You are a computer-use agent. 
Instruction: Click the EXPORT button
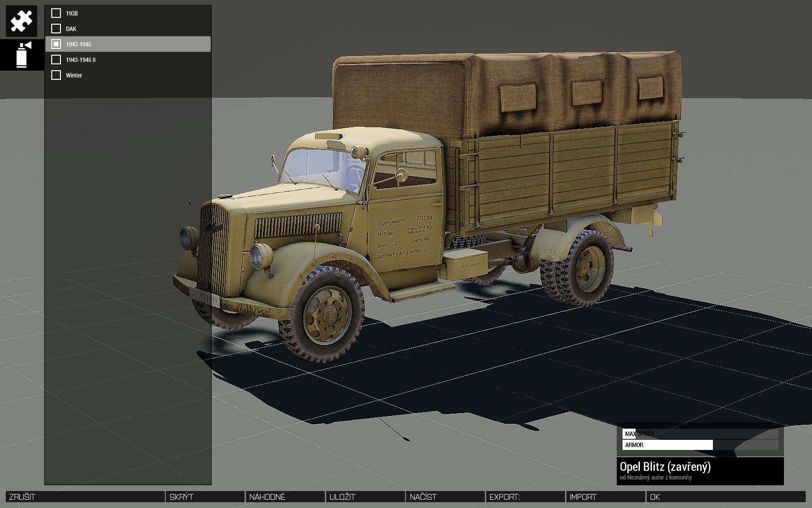pos(525,497)
